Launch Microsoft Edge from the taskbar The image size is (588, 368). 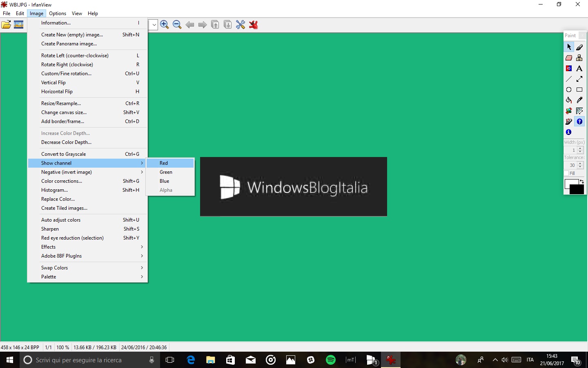point(191,360)
